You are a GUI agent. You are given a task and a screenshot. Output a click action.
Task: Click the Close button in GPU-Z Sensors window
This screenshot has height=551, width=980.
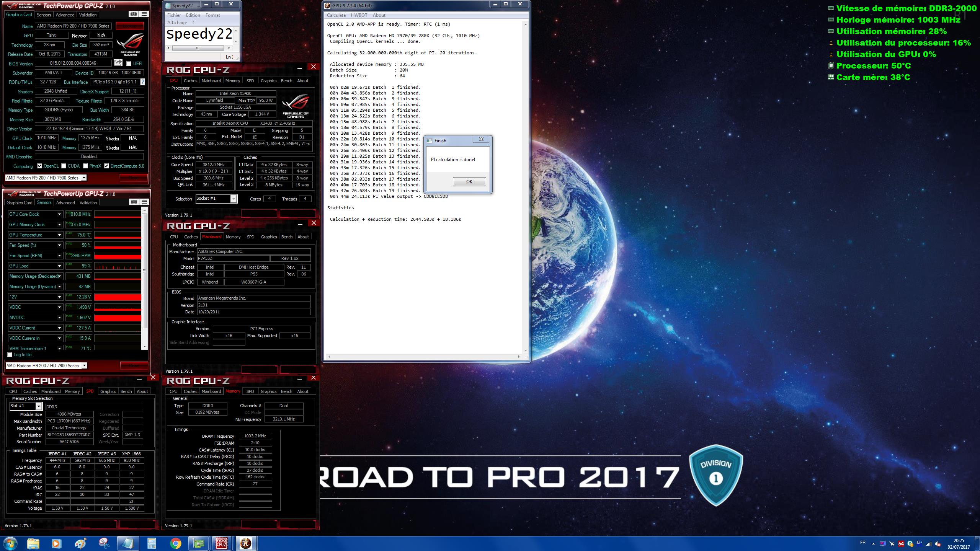134,365
